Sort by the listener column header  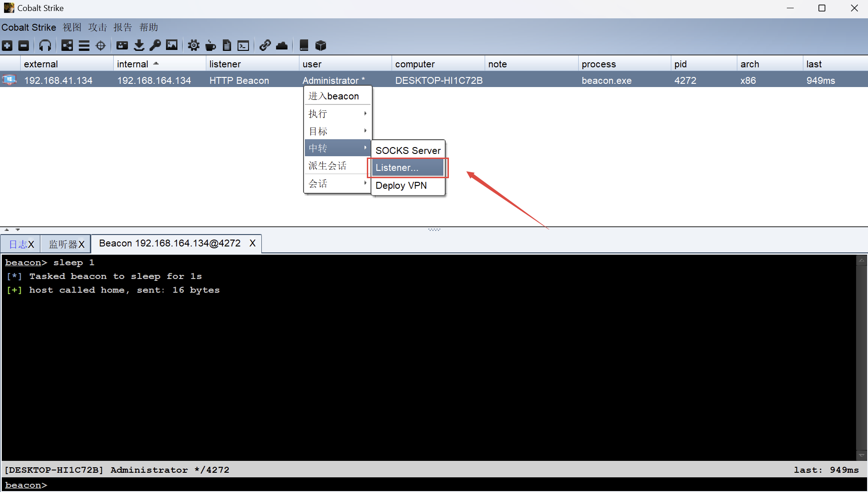252,64
